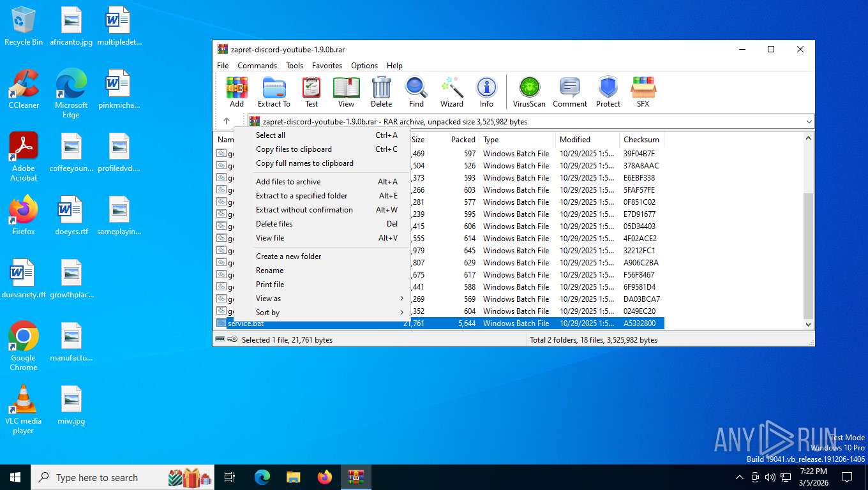Click the Protect shield icon
This screenshot has width=868, height=490.
point(608,92)
